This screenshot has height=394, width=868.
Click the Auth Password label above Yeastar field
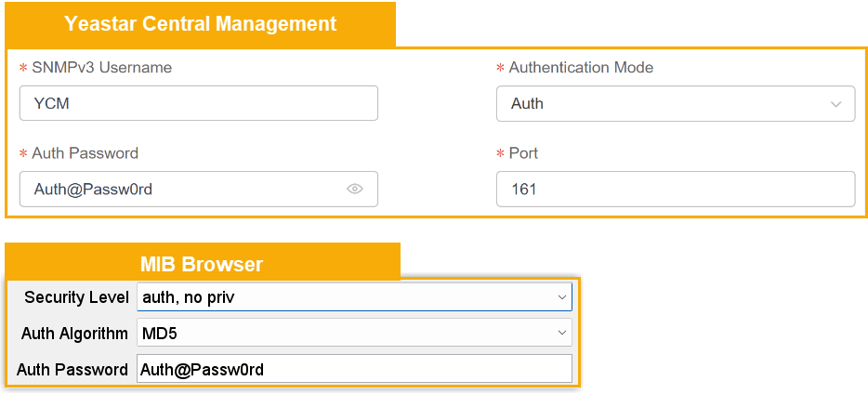[x=85, y=153]
